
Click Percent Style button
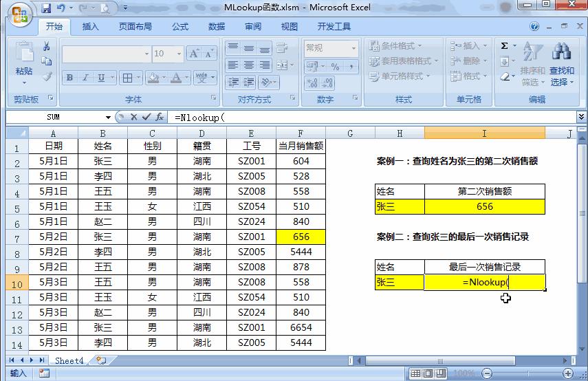pyautogui.click(x=335, y=67)
